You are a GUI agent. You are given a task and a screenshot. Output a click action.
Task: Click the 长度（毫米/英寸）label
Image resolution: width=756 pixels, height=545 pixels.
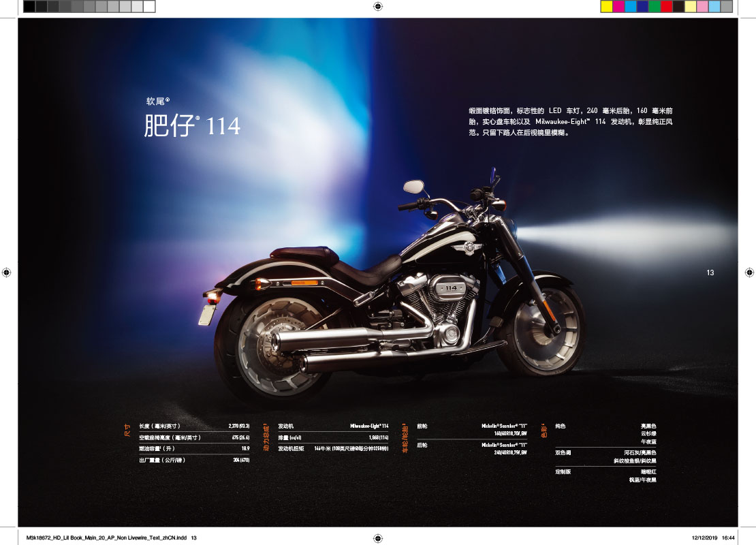pyautogui.click(x=159, y=426)
